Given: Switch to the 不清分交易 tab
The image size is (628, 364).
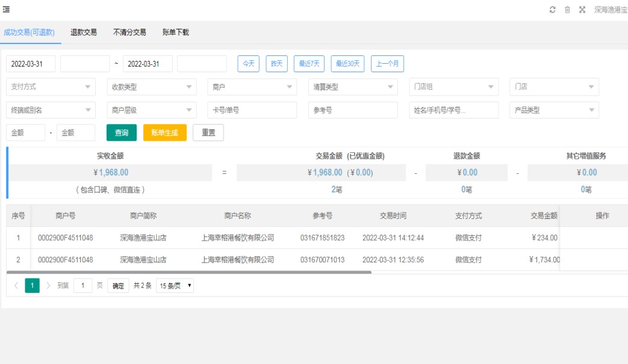Looking at the screenshot, I should (129, 32).
